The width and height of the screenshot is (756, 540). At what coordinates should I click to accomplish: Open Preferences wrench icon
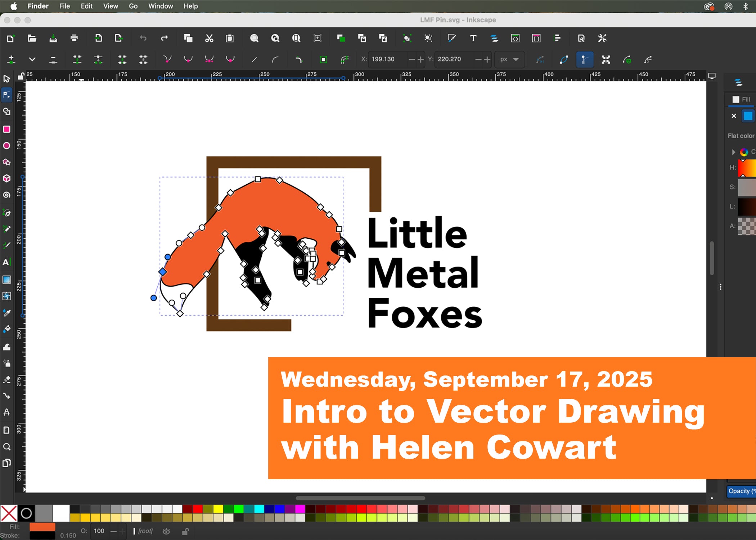pos(602,38)
